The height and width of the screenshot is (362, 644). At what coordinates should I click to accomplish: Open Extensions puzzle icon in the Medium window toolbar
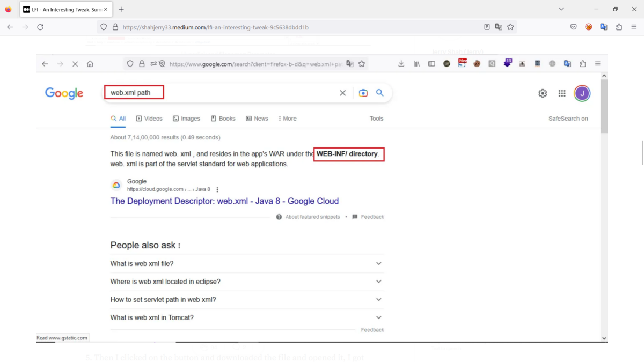pyautogui.click(x=619, y=27)
